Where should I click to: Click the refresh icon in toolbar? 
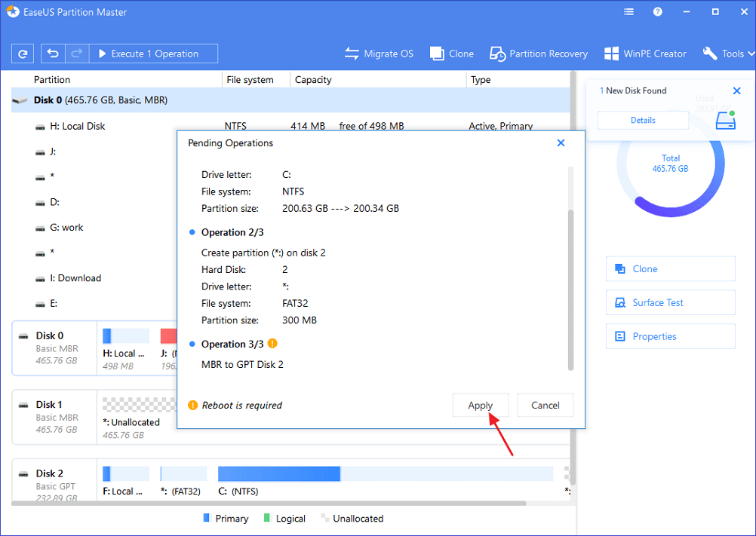pyautogui.click(x=23, y=54)
